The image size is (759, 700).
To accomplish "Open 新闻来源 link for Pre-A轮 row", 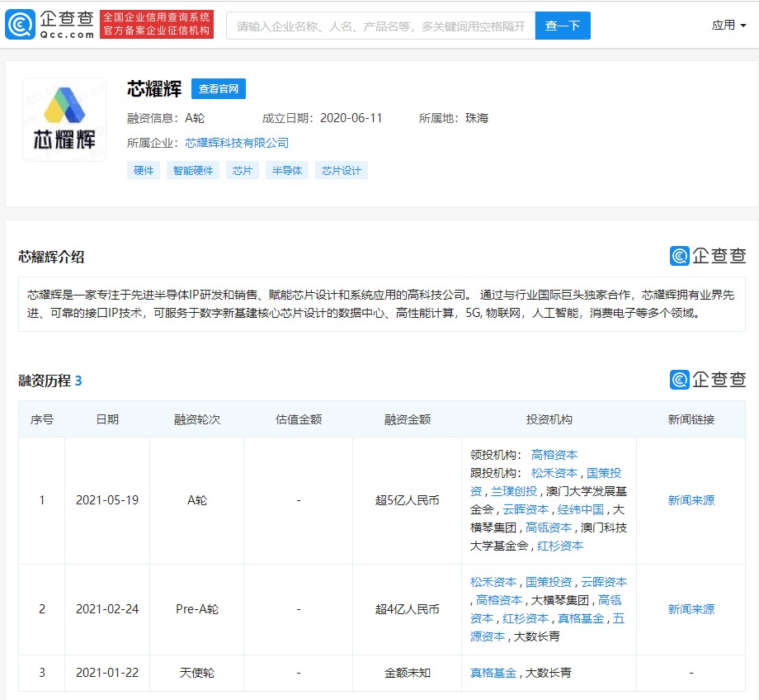I will (x=691, y=609).
